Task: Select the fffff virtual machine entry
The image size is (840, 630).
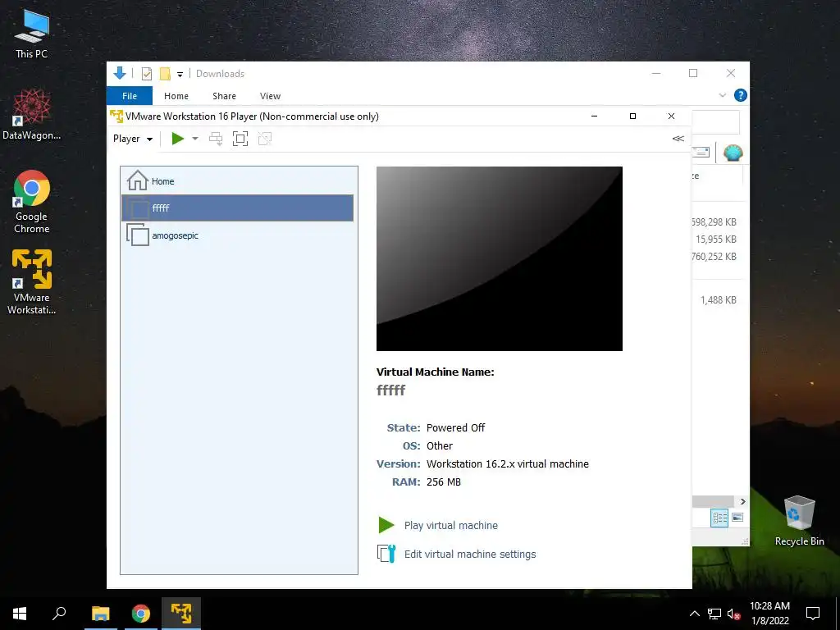Action: (237, 208)
